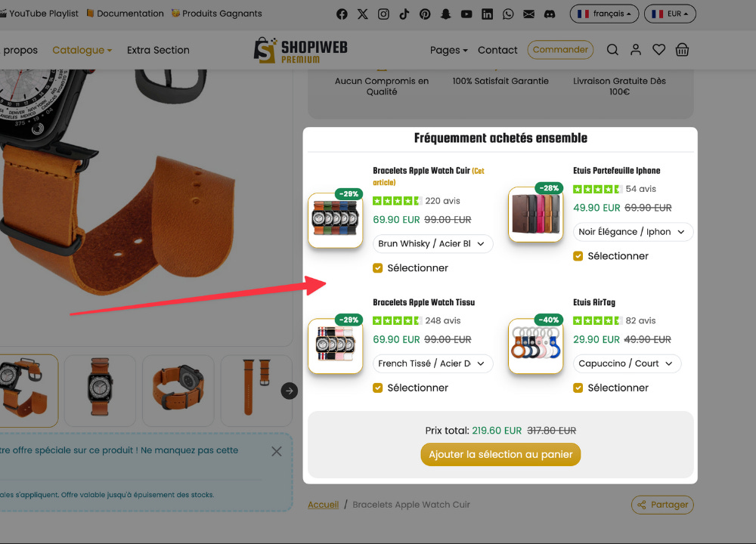Toggle Sélectionner for Bracelets Apple Watch Cuir

tap(377, 268)
